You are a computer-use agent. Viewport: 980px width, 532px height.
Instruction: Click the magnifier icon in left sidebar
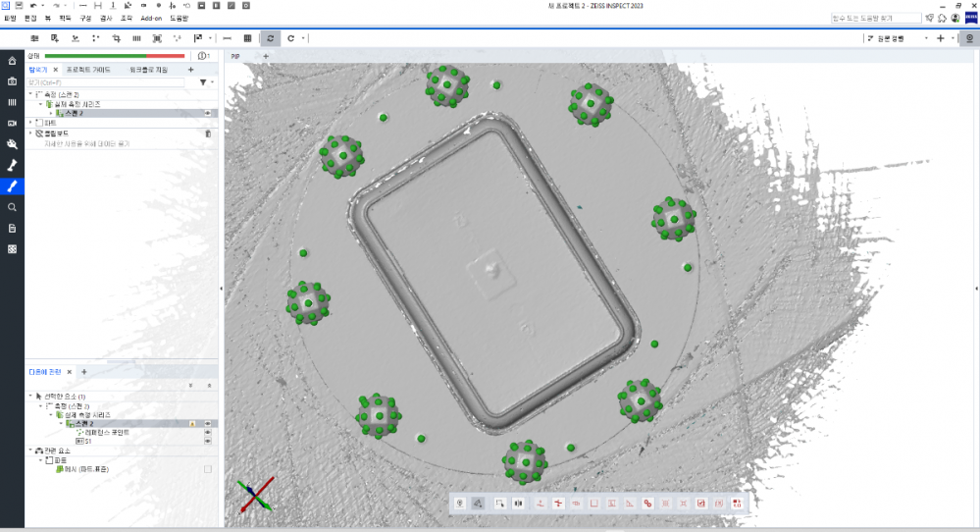pyautogui.click(x=12, y=207)
